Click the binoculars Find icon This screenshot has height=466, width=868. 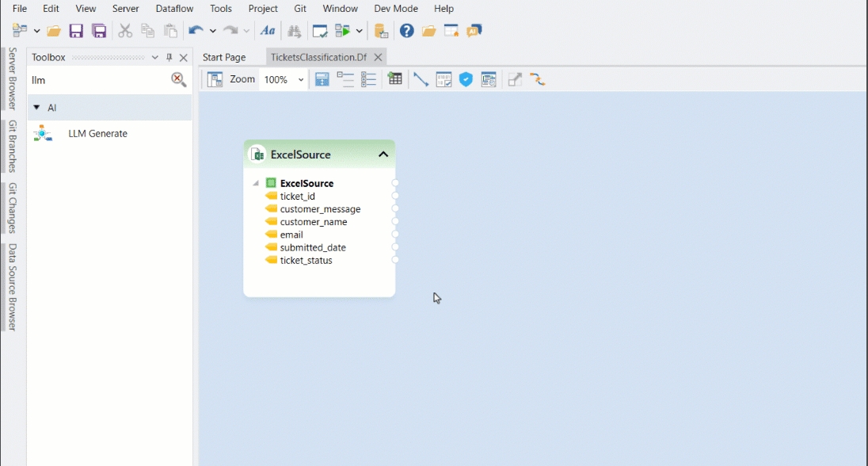294,31
